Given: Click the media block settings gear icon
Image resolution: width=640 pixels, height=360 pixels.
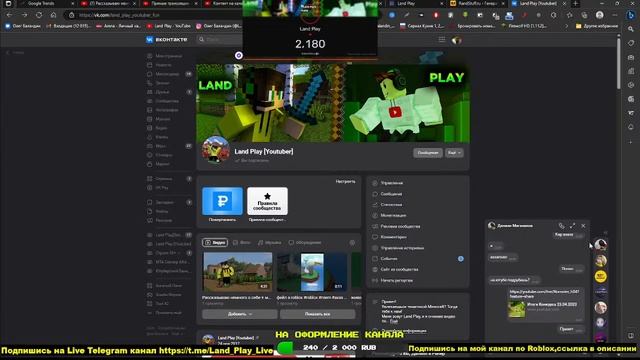Looking at the screenshot, I should pos(352,242).
